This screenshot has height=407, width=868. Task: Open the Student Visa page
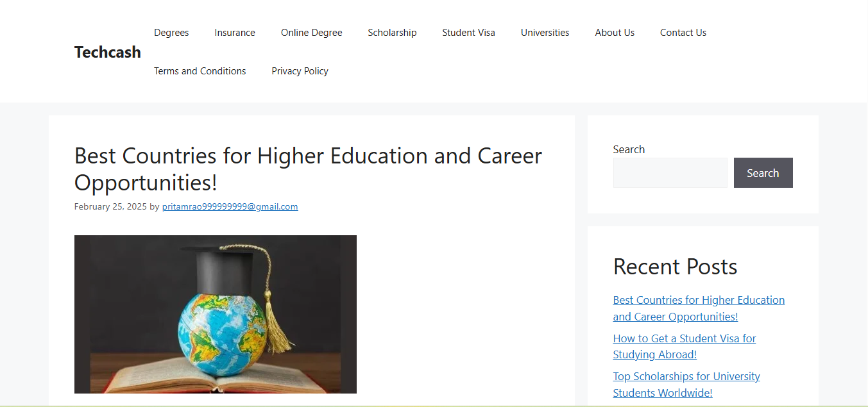pos(468,33)
